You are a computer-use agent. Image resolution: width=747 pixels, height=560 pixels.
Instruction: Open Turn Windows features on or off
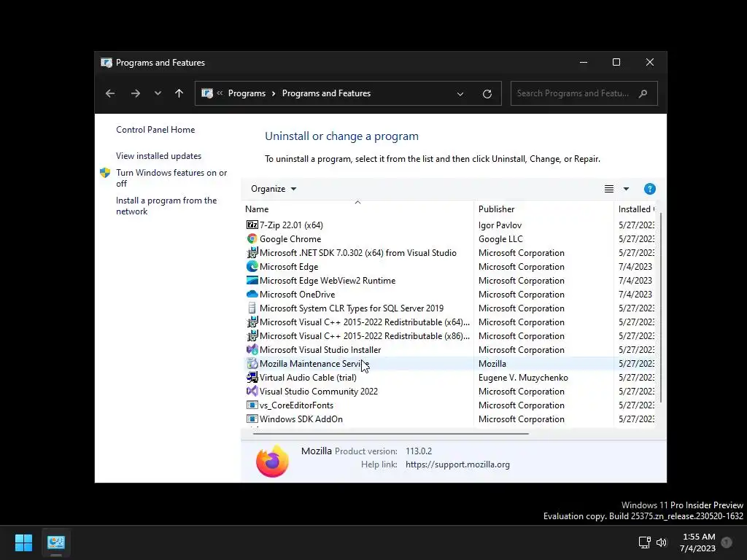(171, 178)
